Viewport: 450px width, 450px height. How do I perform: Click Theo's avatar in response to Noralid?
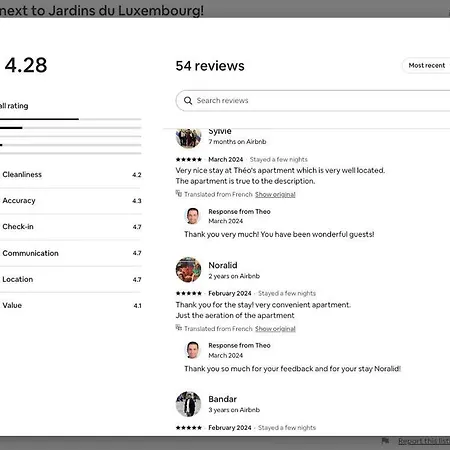[193, 350]
